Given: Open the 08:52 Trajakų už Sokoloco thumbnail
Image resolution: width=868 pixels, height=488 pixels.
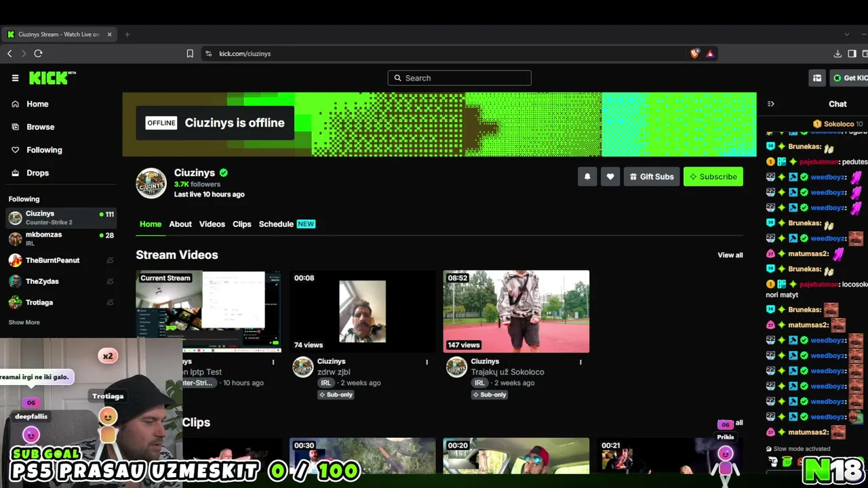Looking at the screenshot, I should [516, 311].
